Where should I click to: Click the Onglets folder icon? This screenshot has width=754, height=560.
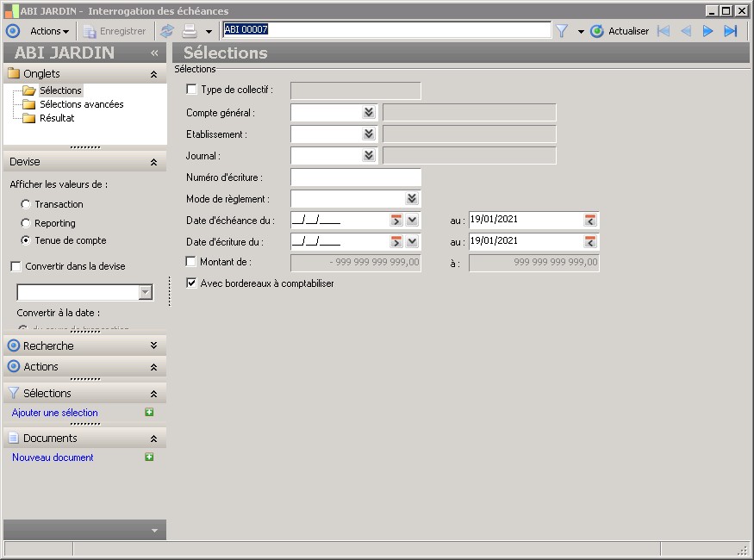(14, 73)
